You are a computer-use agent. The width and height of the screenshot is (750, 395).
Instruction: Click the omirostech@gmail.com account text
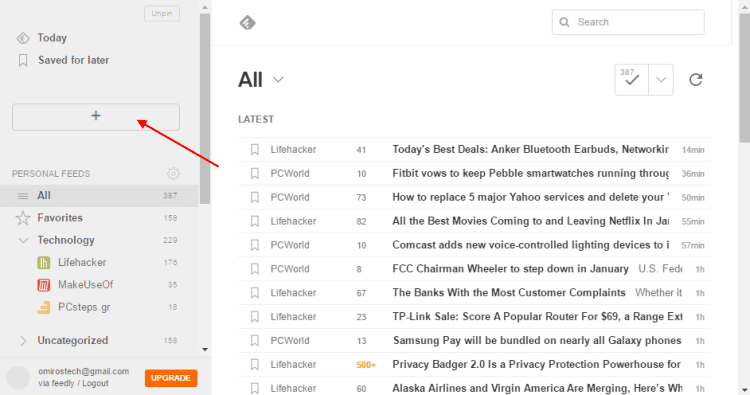84,372
